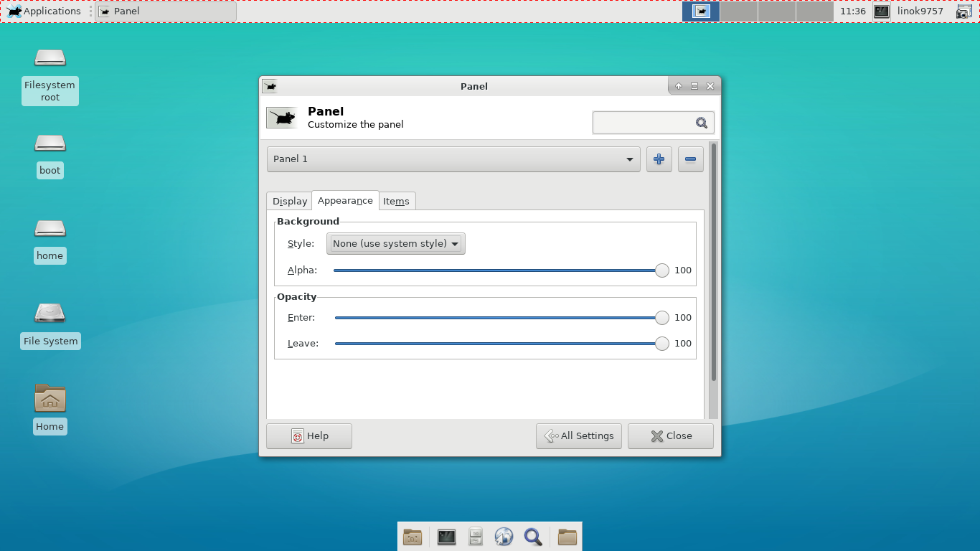
Task: Go back to All Settings
Action: coord(579,436)
